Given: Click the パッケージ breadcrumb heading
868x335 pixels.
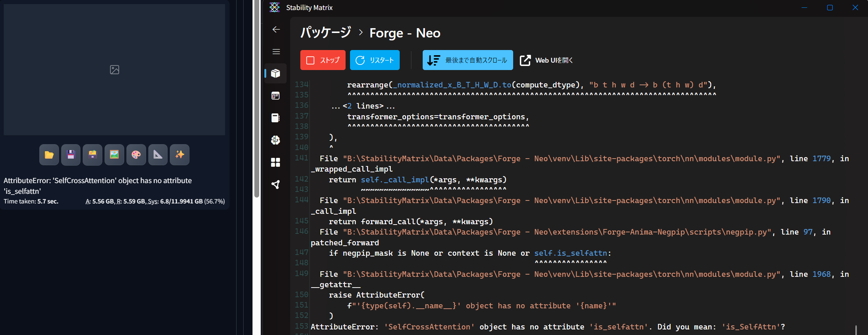Looking at the screenshot, I should point(326,33).
